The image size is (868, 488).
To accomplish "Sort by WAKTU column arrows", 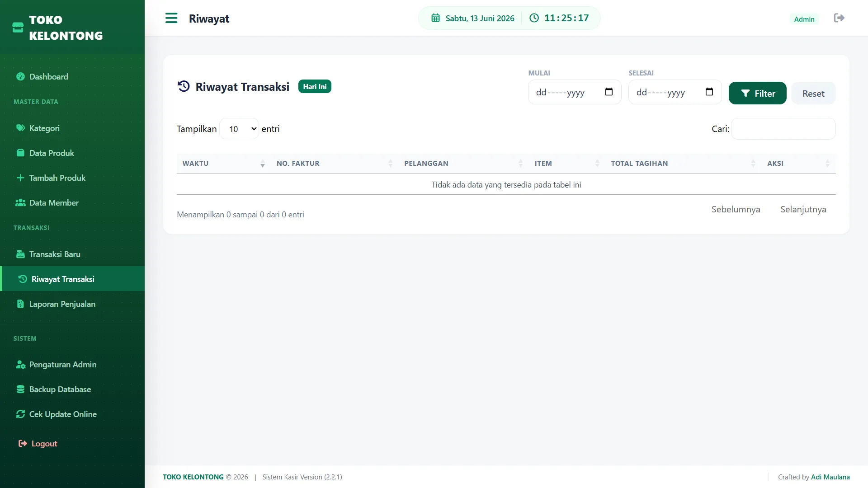I will point(262,164).
